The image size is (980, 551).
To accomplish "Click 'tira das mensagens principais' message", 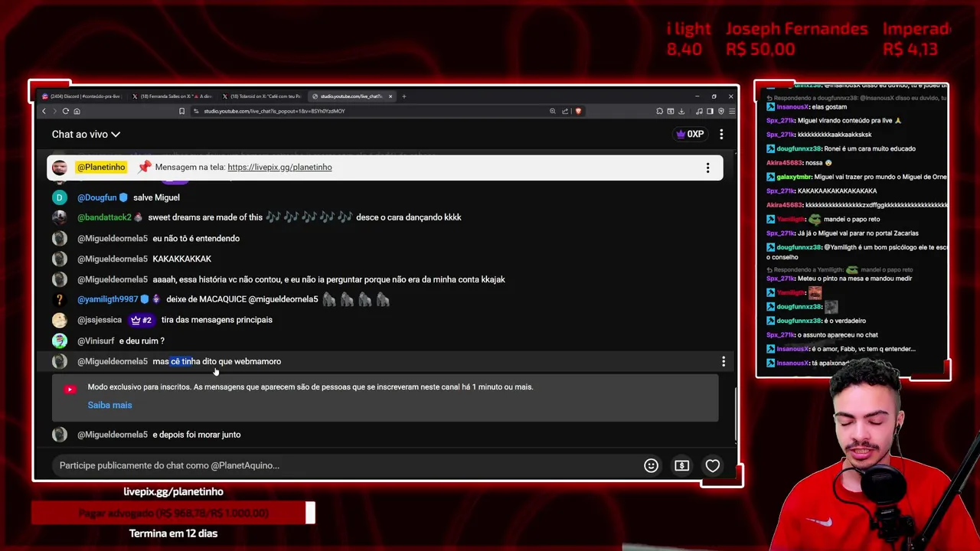I will (x=217, y=320).
